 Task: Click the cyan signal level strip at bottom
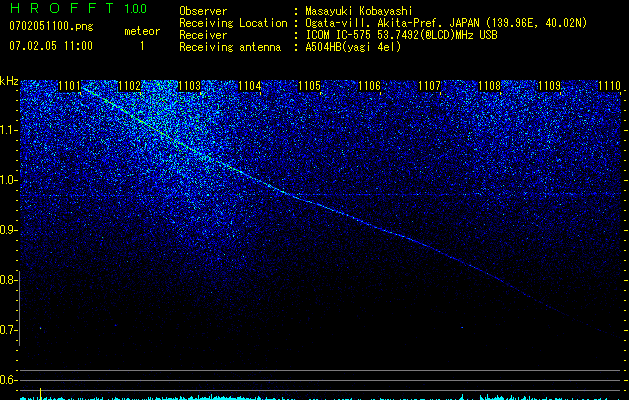321,398
